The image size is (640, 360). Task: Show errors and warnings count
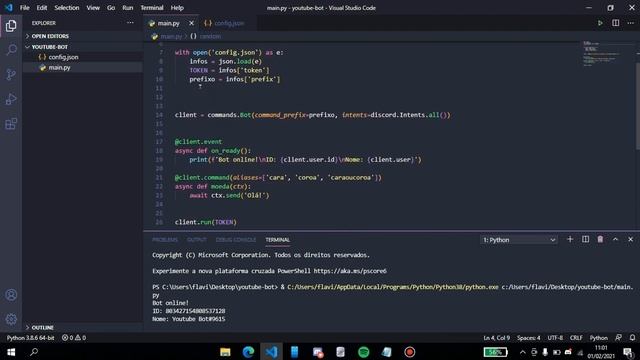(74, 338)
